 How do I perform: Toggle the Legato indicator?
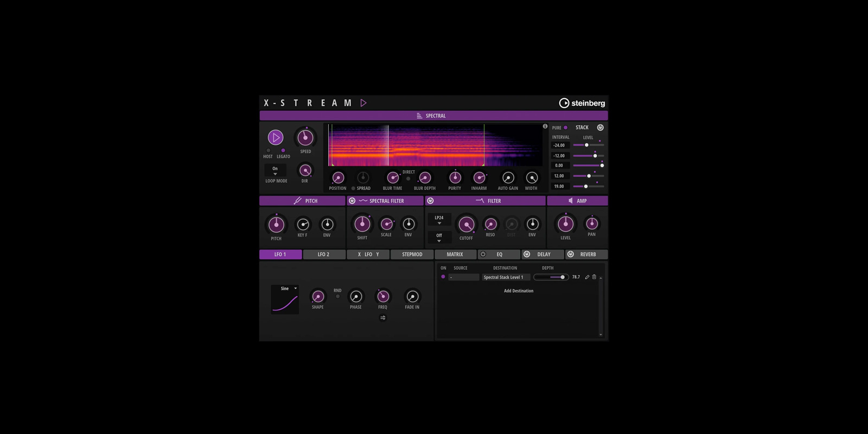283,151
